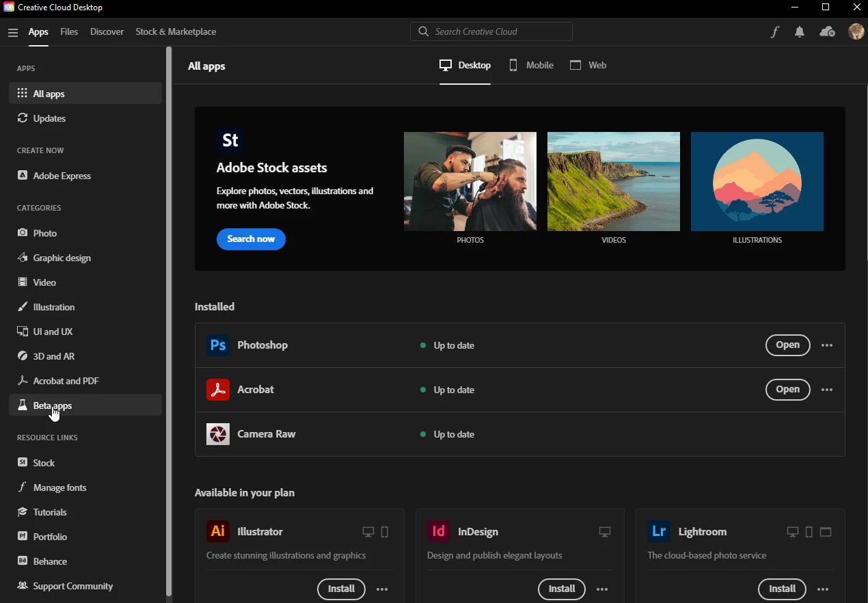Select the Web apps tab
868x603 pixels.
tap(588, 65)
